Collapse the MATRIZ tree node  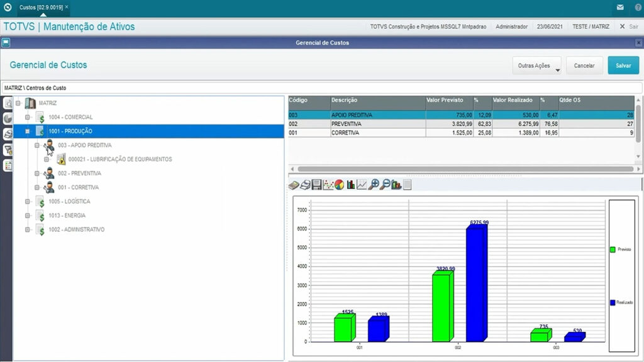coord(18,103)
